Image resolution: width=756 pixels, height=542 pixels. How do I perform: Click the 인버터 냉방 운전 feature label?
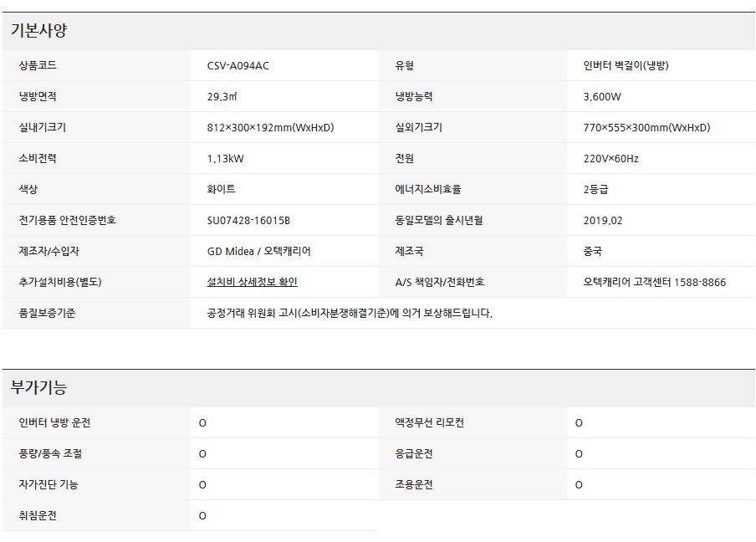[54, 423]
